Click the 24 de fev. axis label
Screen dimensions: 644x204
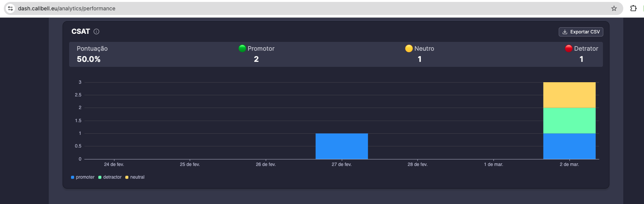(x=114, y=164)
